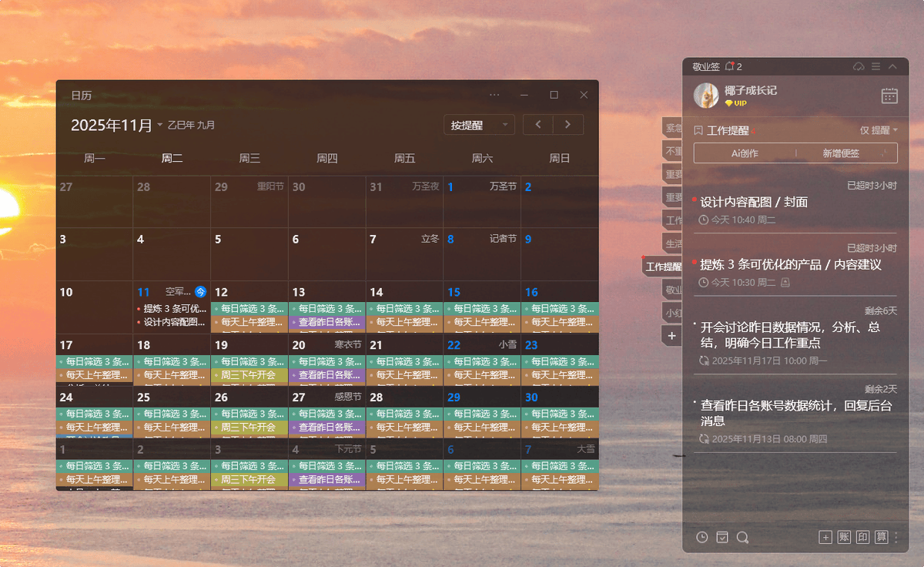Open completed-tasks calendar-check icon in bottom toolbar
This screenshot has width=924, height=567.
[x=722, y=538]
